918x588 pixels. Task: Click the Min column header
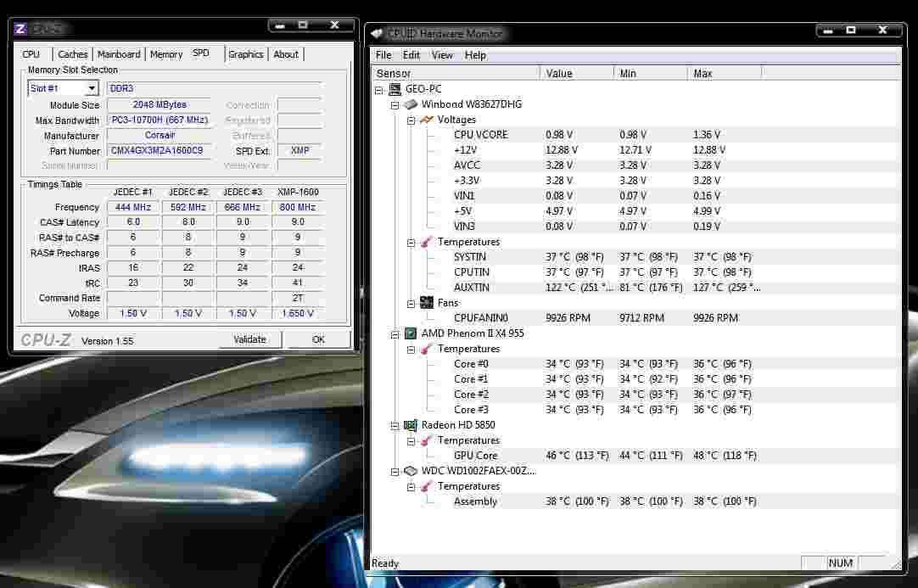[651, 73]
